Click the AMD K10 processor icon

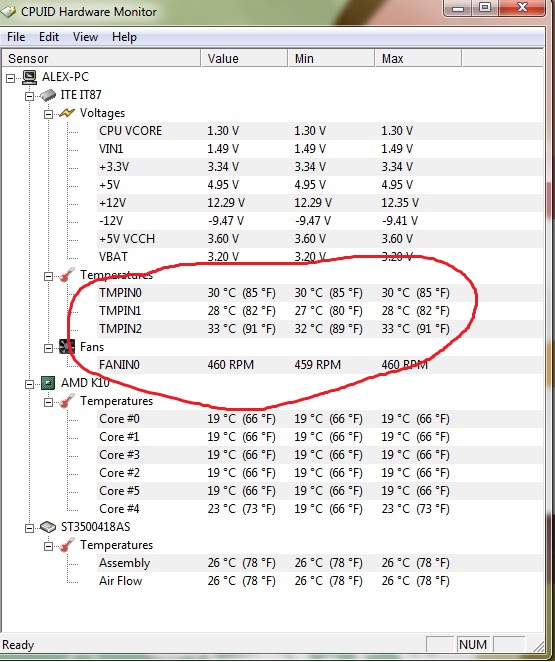pos(48,383)
